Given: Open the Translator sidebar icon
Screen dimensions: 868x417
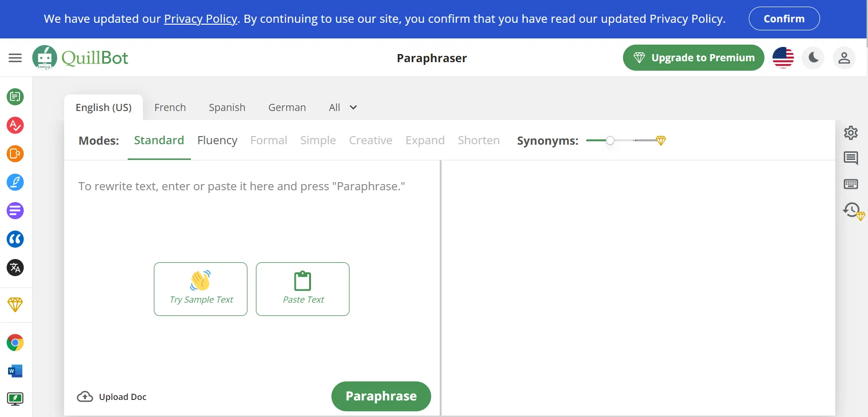Looking at the screenshot, I should click(x=15, y=268).
